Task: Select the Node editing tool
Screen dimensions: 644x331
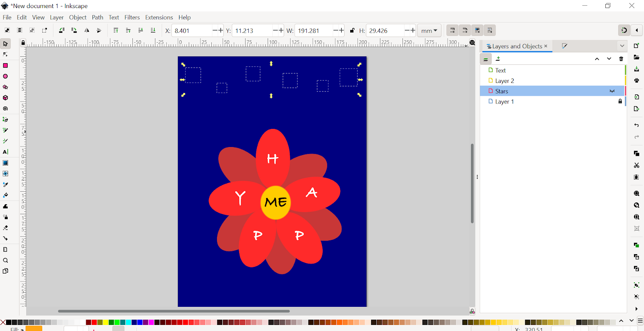Action: coord(5,54)
